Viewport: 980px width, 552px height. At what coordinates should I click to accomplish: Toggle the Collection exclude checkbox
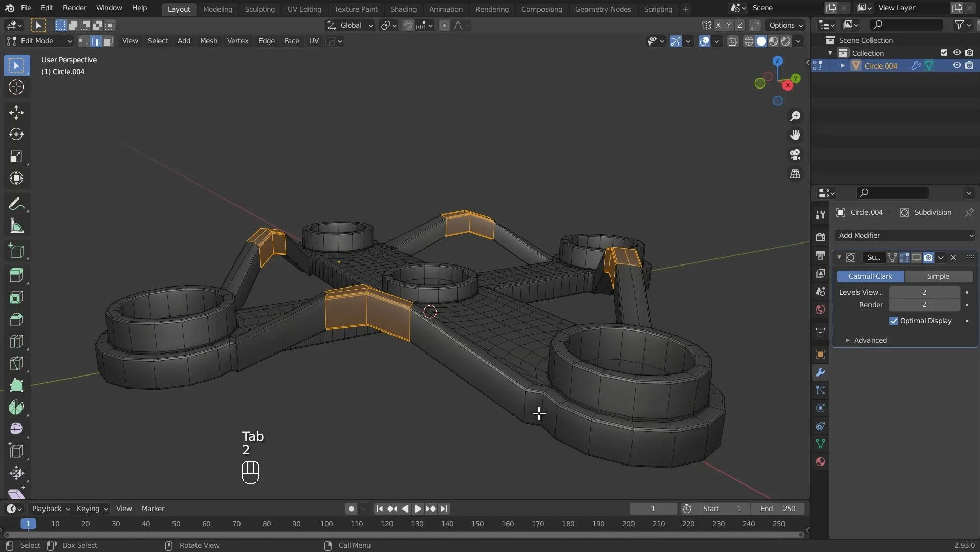tap(944, 53)
